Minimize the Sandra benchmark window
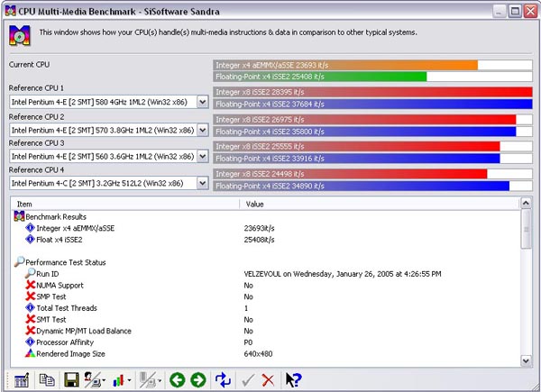 pyautogui.click(x=499, y=11)
